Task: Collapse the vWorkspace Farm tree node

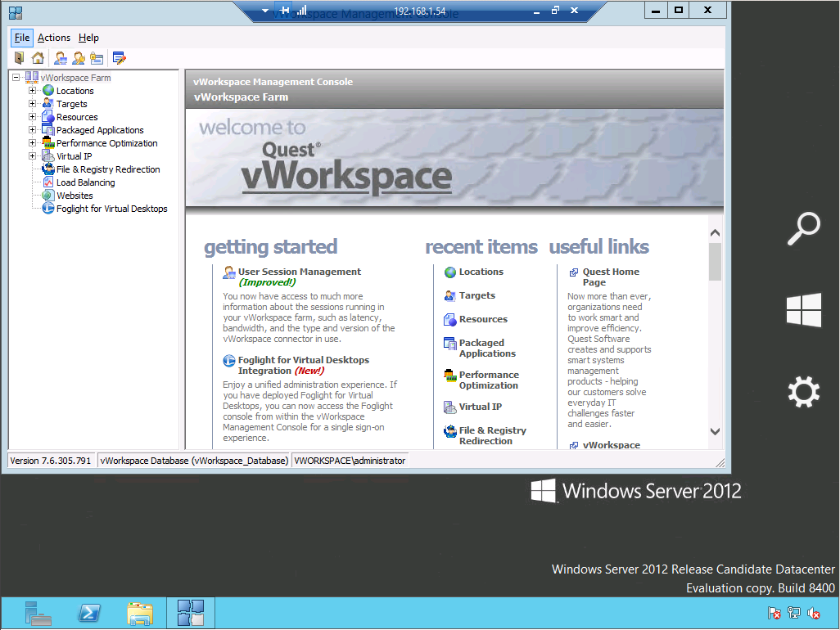Action: coord(16,77)
